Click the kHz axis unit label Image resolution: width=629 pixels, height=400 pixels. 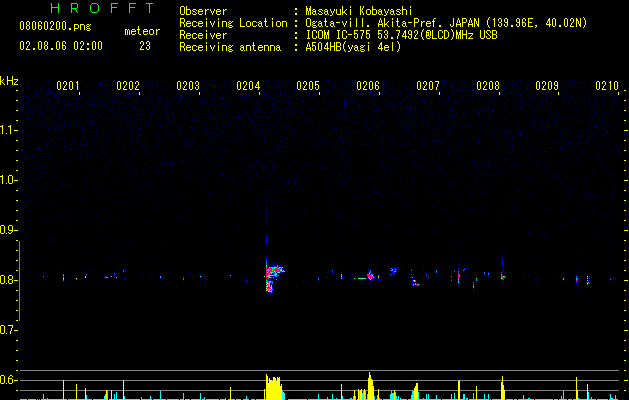9,81
